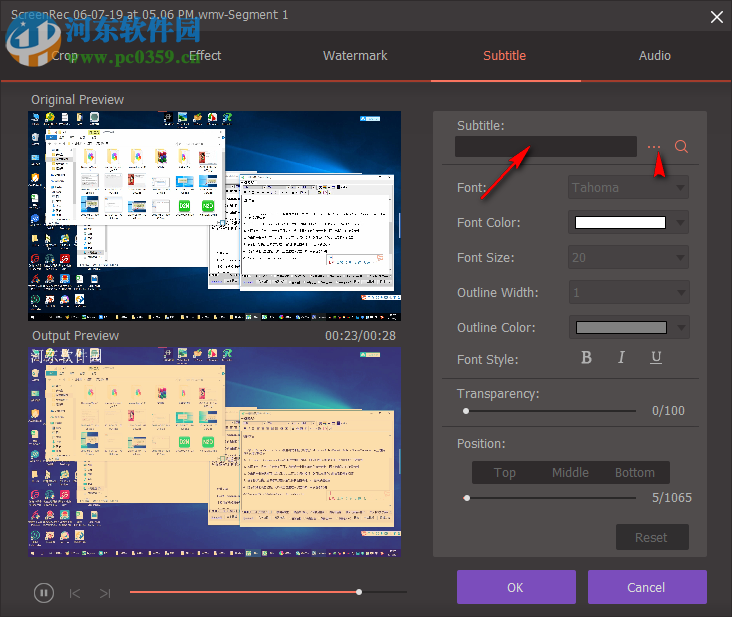Toggle Underline font style
This screenshot has height=617, width=732.
[x=656, y=358]
